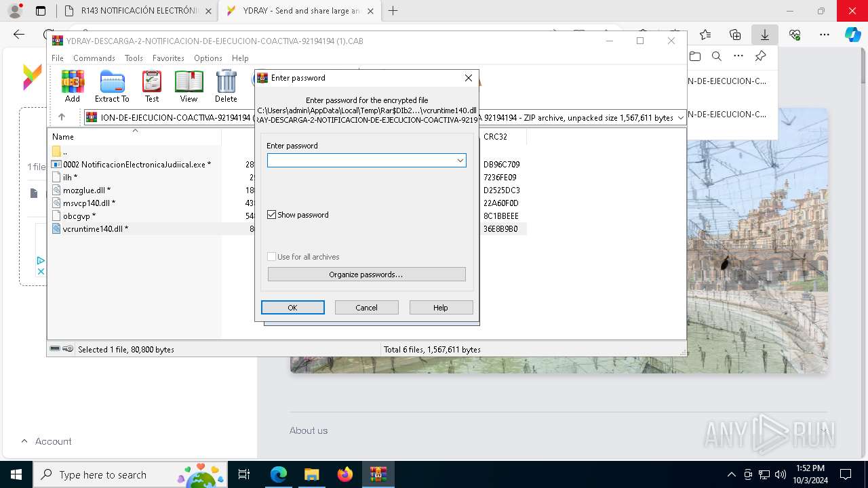Image resolution: width=868 pixels, height=488 pixels.
Task: Click the Windows taskbar search box
Action: point(130,474)
